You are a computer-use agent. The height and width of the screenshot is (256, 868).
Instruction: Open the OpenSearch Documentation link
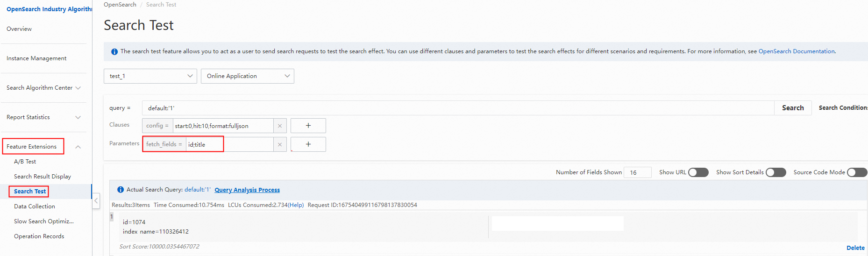coord(797,51)
